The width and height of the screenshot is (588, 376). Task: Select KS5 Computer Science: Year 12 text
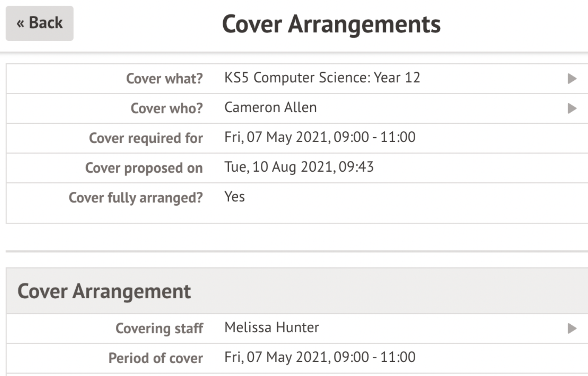tap(322, 78)
